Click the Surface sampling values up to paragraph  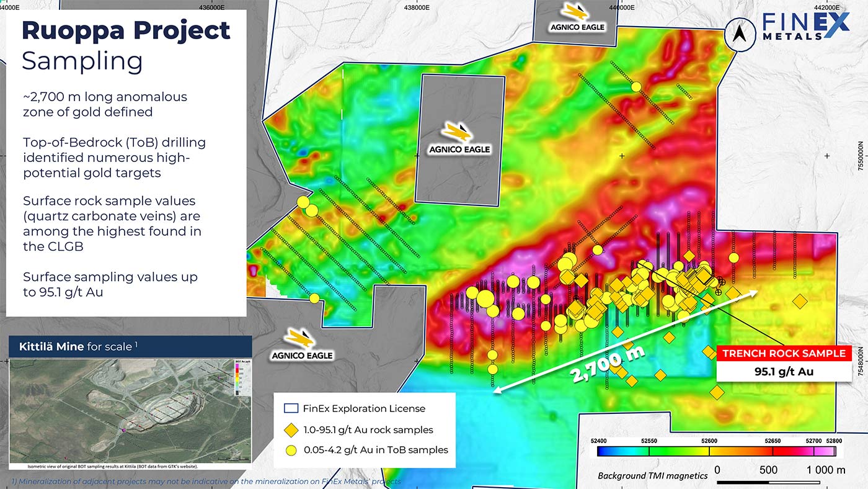(x=110, y=284)
